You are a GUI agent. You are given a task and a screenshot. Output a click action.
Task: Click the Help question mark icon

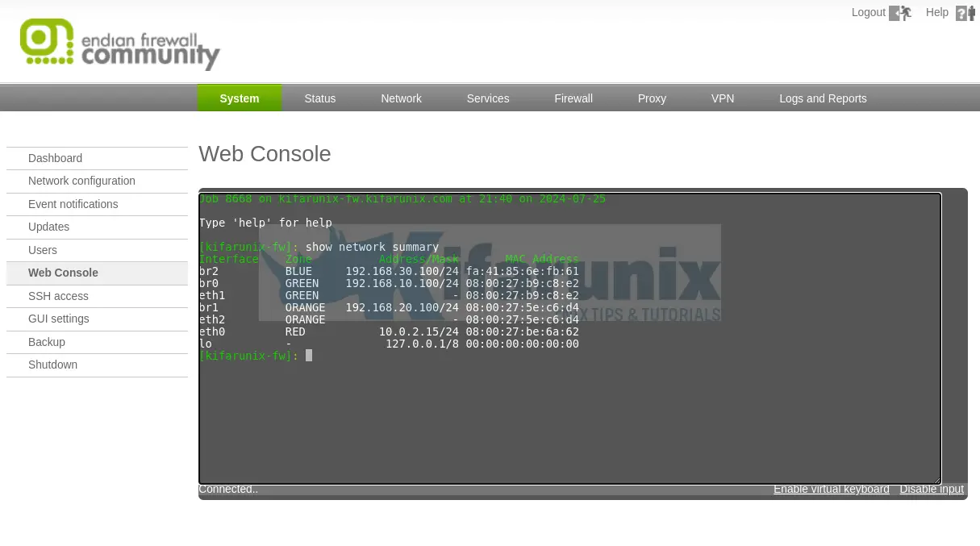[965, 13]
